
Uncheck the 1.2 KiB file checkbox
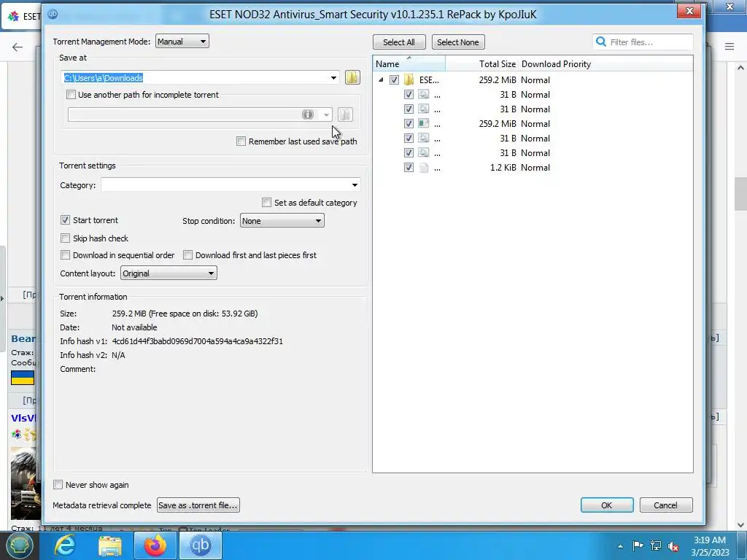[409, 168]
